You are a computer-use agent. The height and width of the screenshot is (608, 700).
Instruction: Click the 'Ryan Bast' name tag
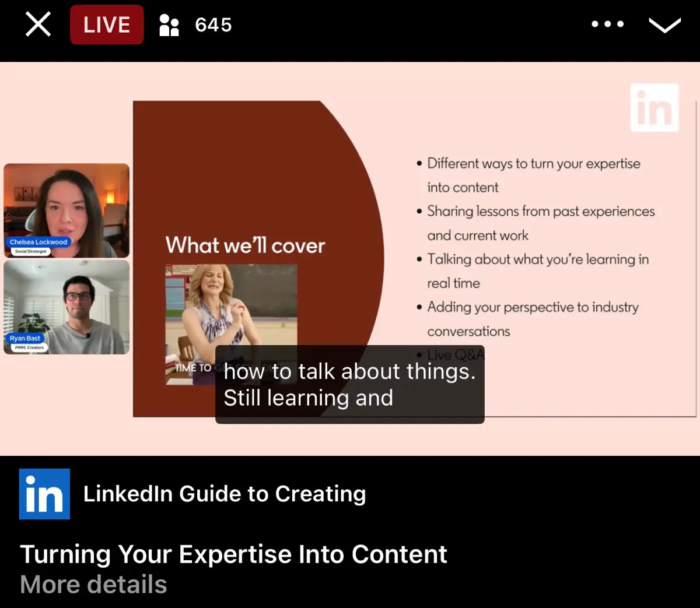click(x=25, y=338)
